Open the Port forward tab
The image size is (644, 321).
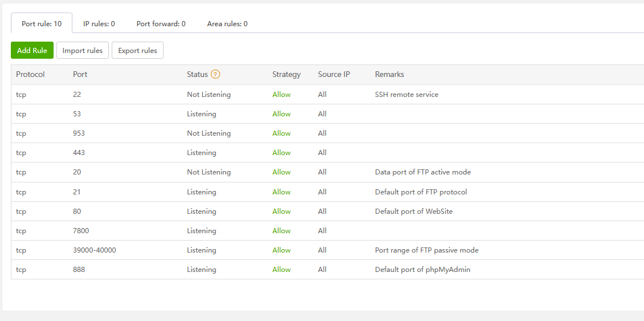coord(161,23)
